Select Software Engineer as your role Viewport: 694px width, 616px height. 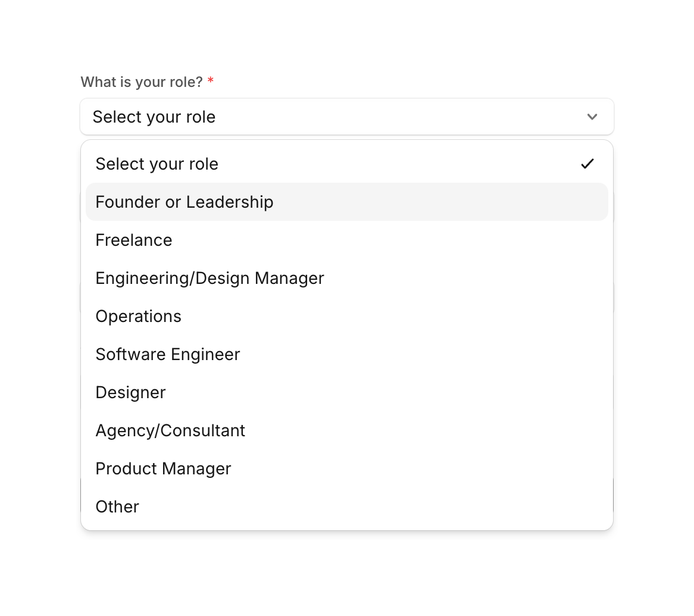click(167, 354)
